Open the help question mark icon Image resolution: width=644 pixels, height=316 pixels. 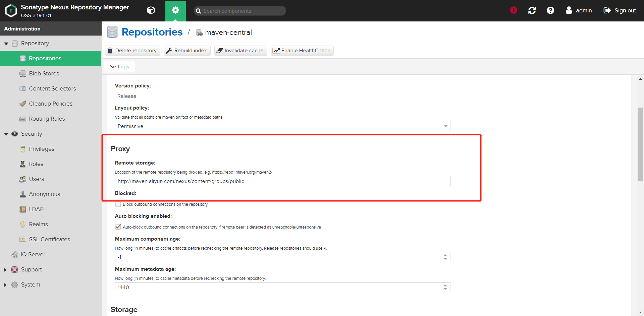[550, 10]
